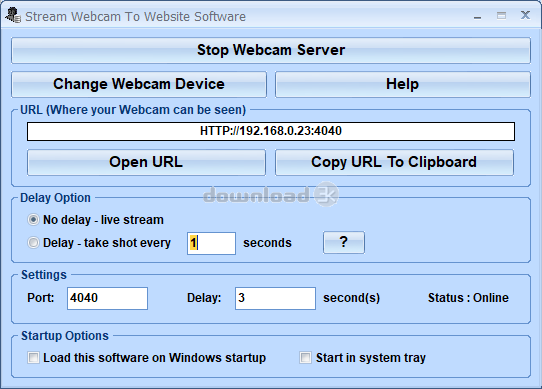Click the Open URL button
The height and width of the screenshot is (389, 542).
click(x=146, y=163)
